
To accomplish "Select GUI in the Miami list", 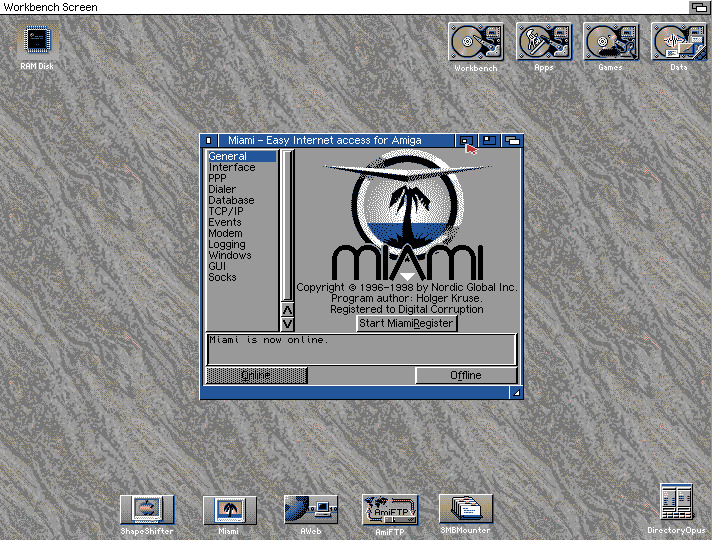I will coord(242,266).
